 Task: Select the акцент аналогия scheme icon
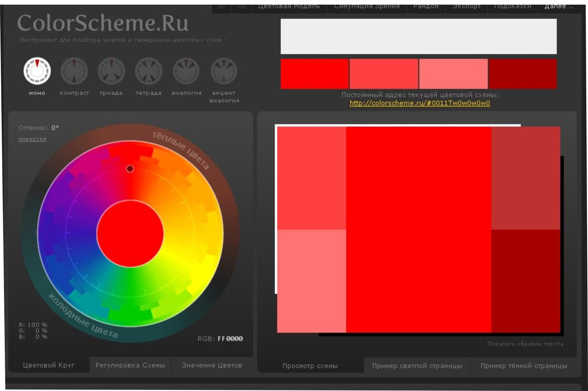[224, 71]
